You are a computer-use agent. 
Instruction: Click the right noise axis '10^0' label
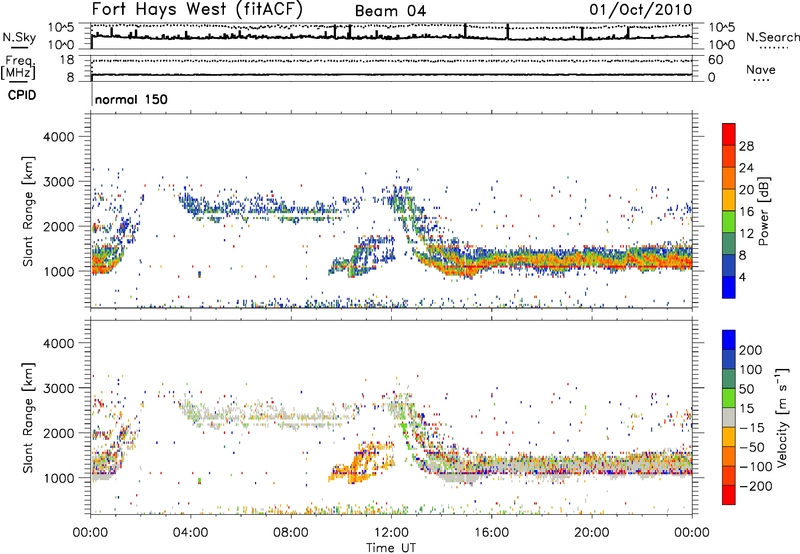(x=722, y=45)
